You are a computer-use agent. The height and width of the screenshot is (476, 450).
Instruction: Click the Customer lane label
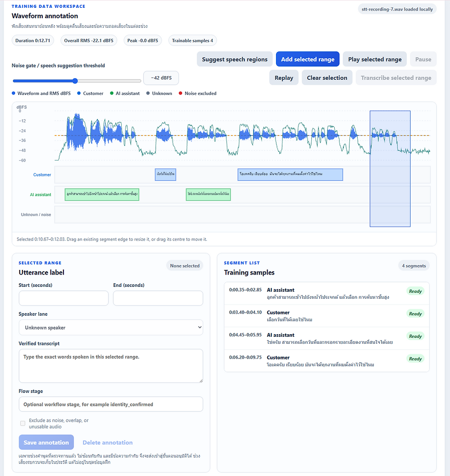[x=42, y=174]
